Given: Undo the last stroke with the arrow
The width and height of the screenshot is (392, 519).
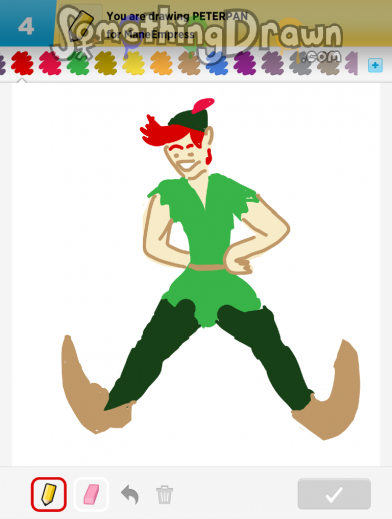Looking at the screenshot, I should point(130,494).
